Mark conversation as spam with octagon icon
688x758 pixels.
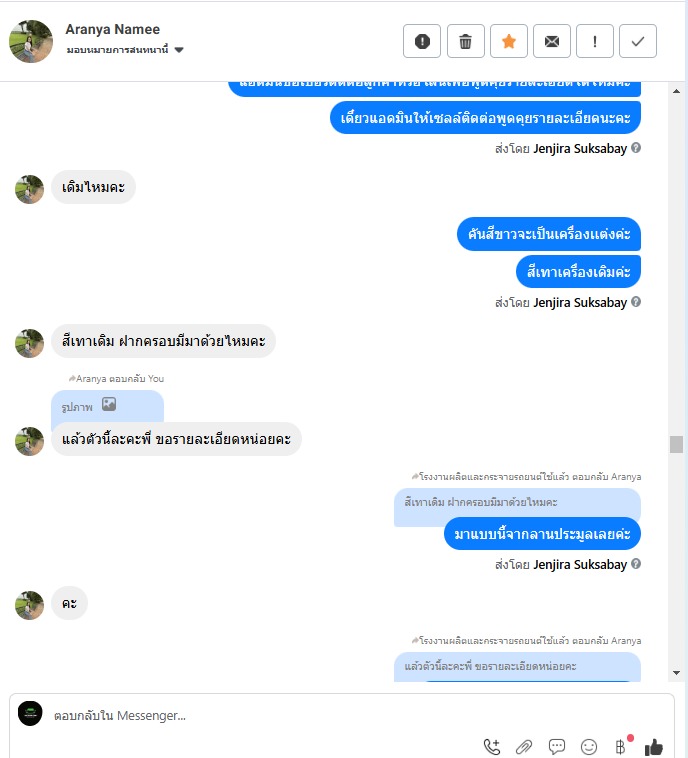(x=422, y=41)
